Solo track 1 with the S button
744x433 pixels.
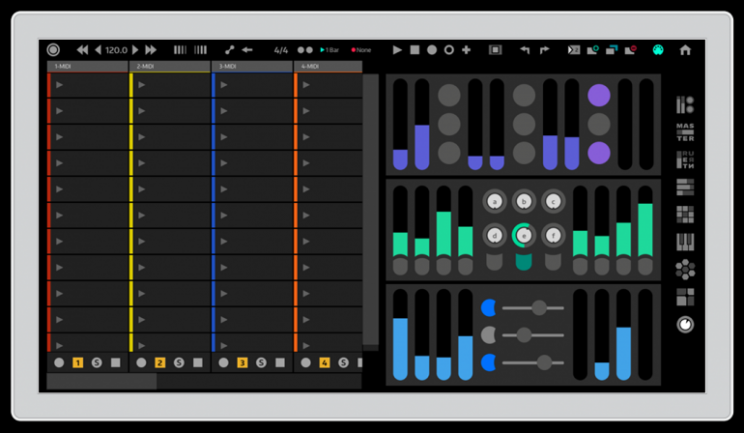pyautogui.click(x=97, y=363)
